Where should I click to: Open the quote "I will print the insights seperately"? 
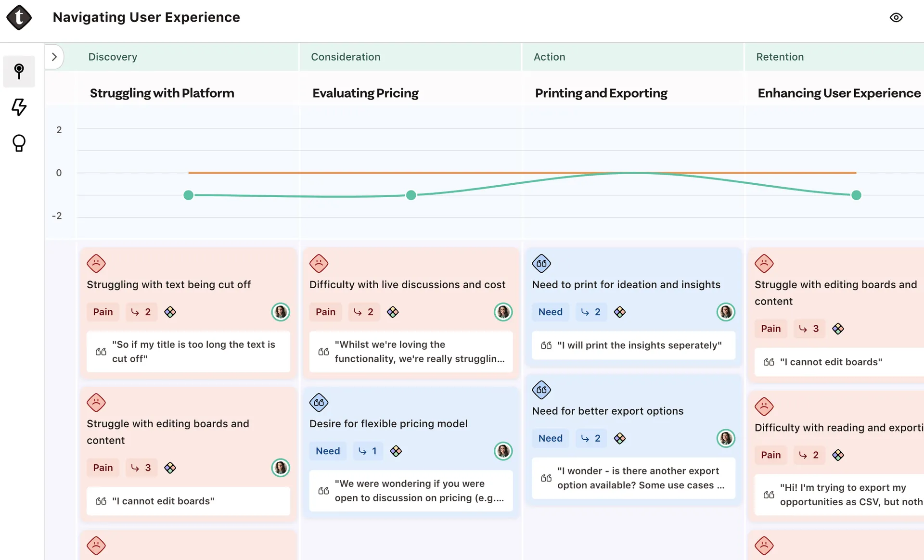coord(633,345)
